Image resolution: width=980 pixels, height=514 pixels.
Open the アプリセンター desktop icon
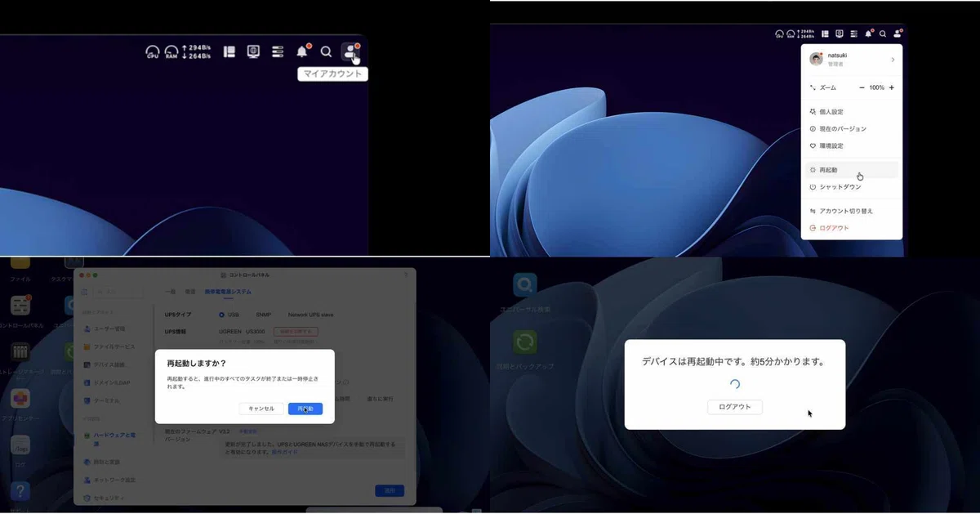[x=20, y=399]
